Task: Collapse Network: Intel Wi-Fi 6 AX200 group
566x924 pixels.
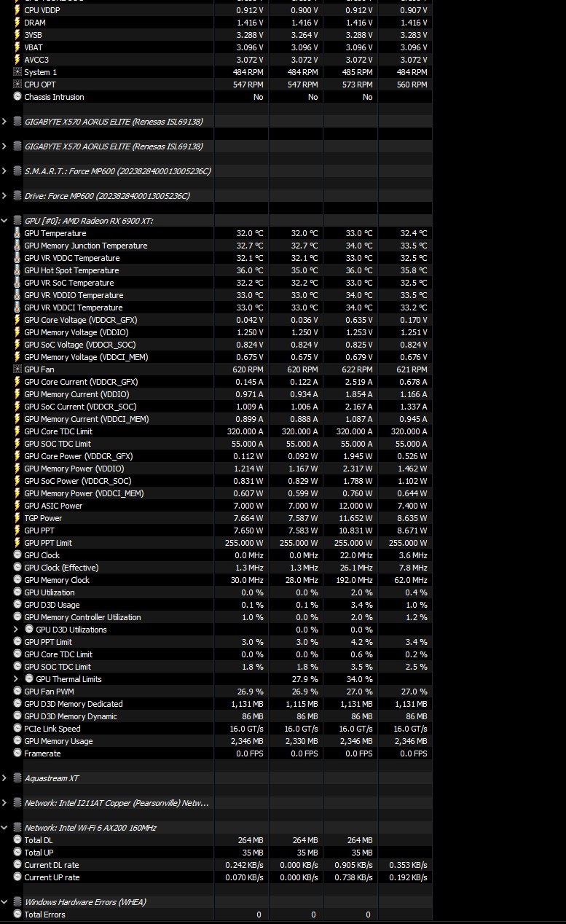Action: (x=5, y=828)
